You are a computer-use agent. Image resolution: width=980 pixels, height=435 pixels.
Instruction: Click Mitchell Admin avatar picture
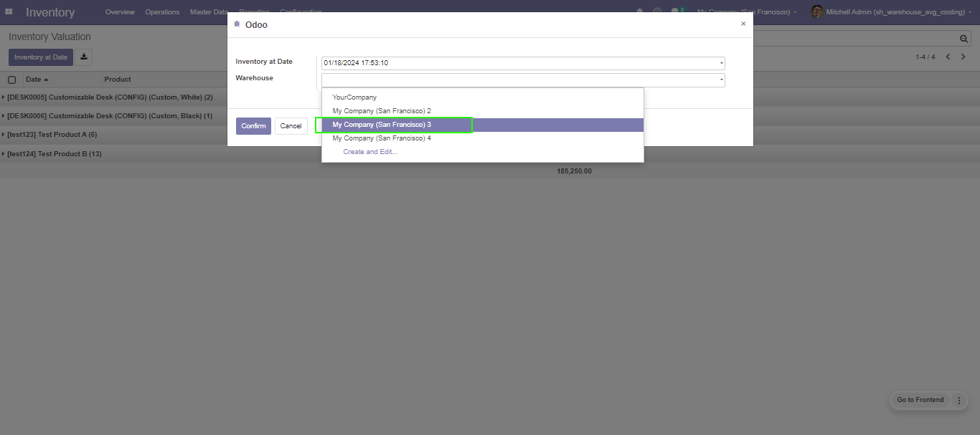click(816, 11)
